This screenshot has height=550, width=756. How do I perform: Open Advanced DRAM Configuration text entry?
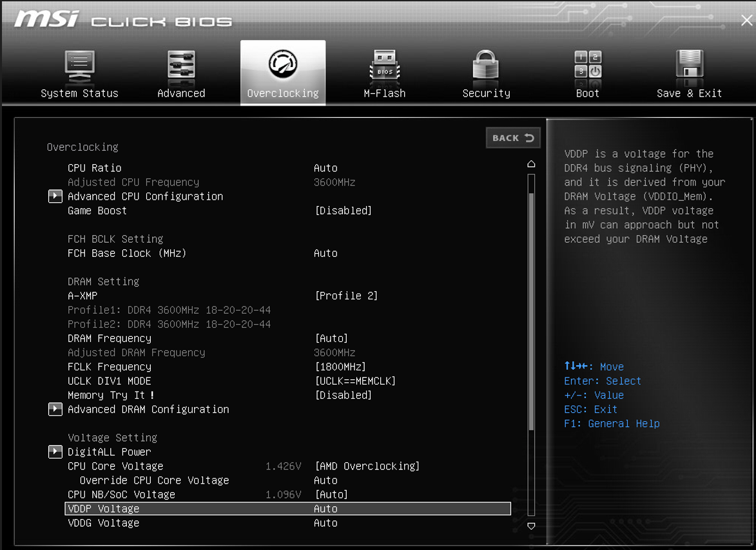pos(148,410)
